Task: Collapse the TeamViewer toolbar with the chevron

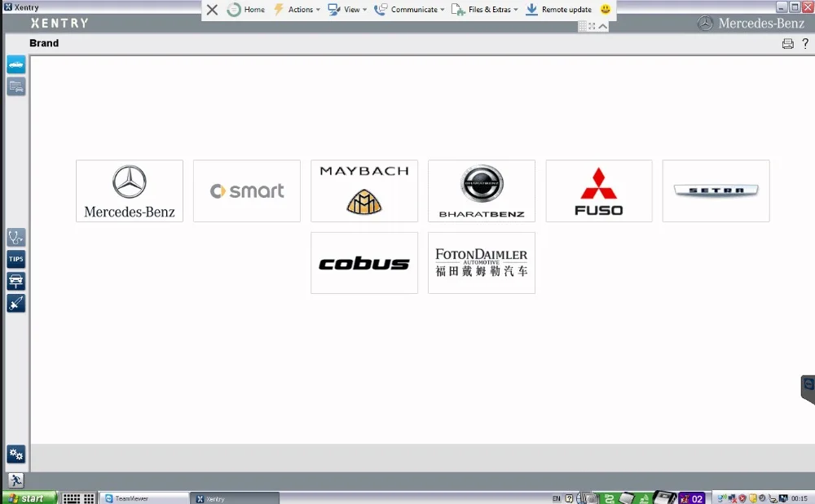Action: click(x=603, y=26)
